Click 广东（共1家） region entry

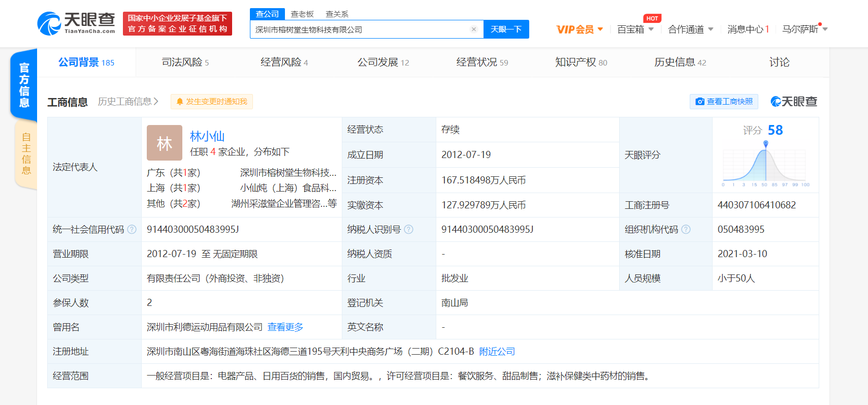tap(173, 173)
